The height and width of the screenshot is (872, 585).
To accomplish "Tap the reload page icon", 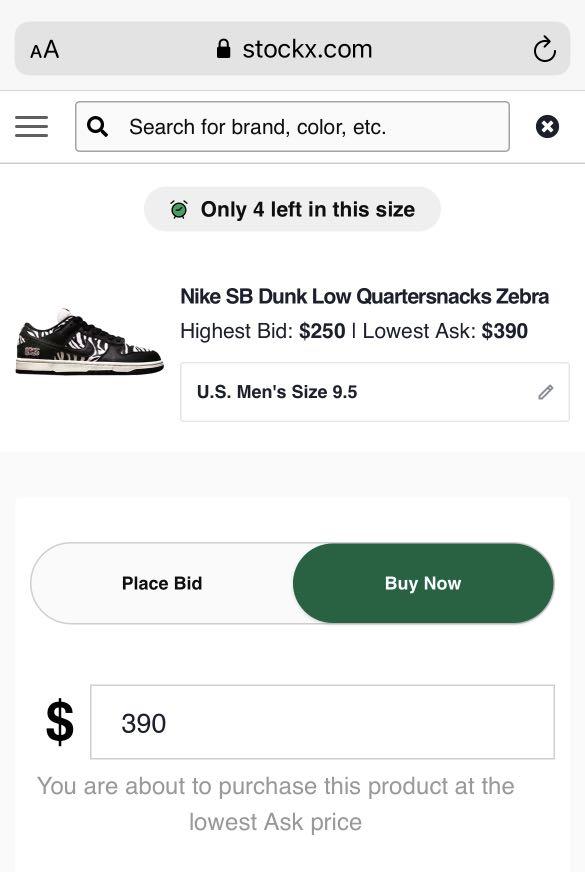I will click(544, 48).
